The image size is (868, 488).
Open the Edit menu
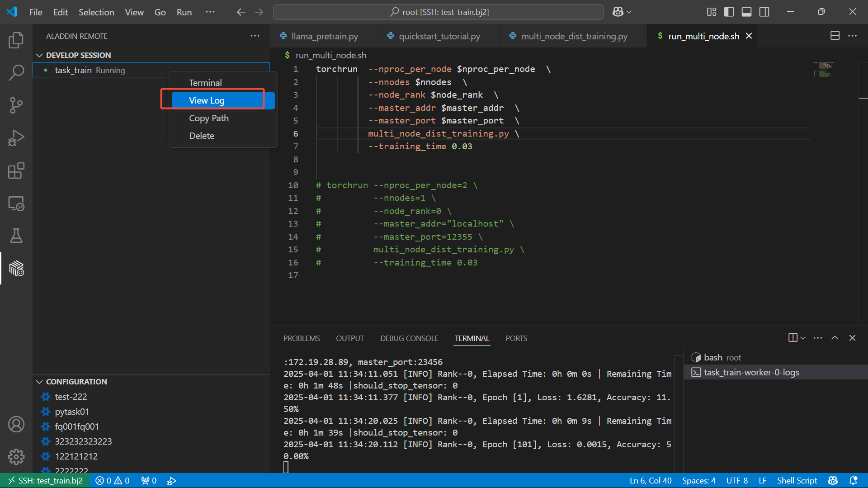point(61,12)
